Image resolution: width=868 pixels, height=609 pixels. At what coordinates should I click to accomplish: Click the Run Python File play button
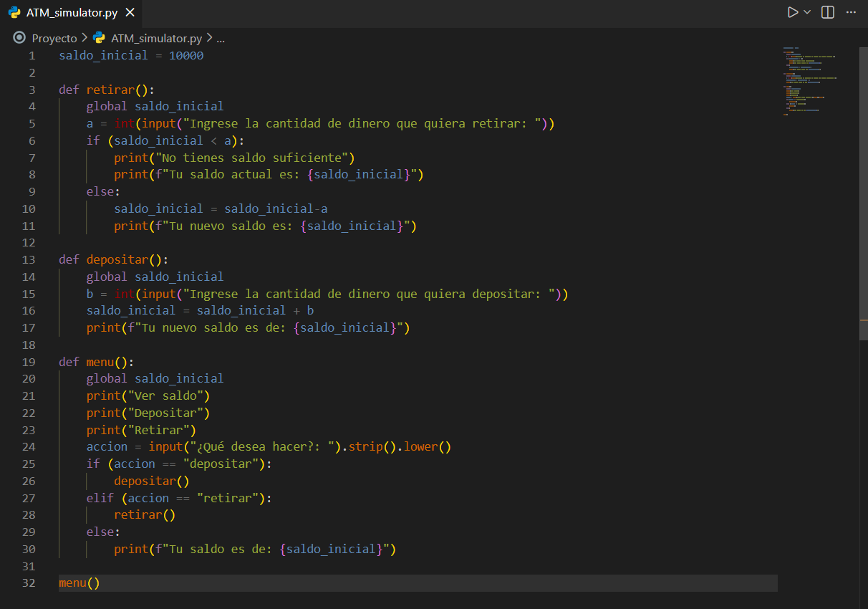click(x=792, y=12)
